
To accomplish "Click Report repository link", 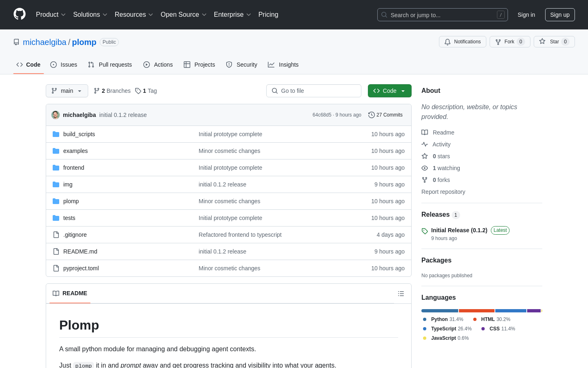I will [443, 192].
